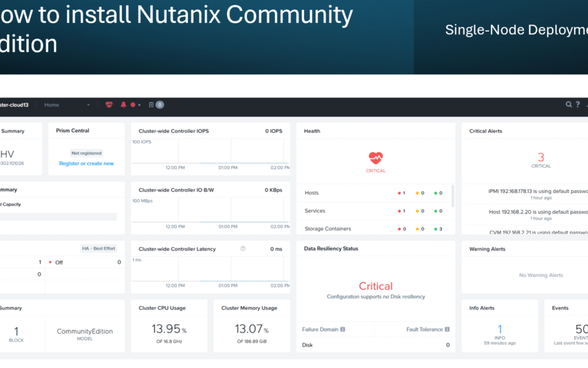
Task: Click the red Hosts critical count dot
Action: (400, 193)
